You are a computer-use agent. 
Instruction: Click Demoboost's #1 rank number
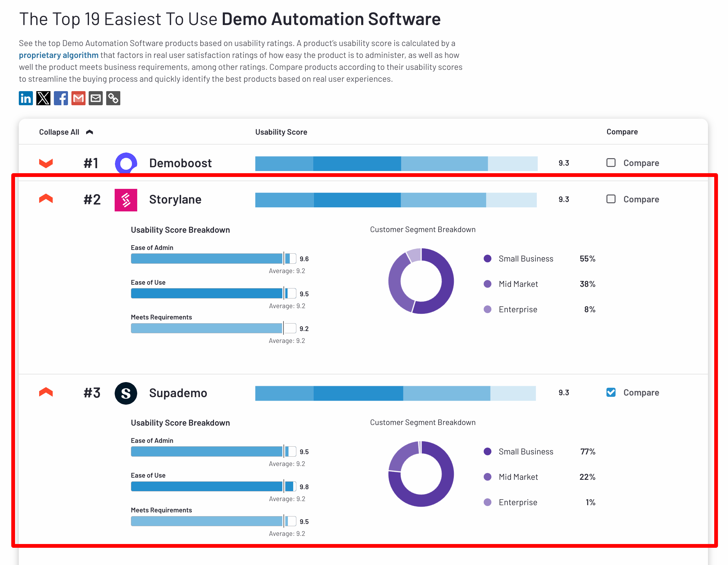pyautogui.click(x=91, y=163)
